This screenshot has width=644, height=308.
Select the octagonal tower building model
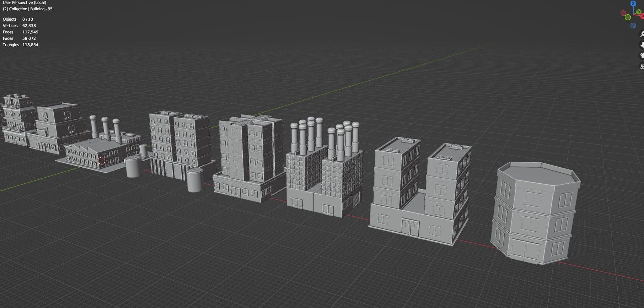(535, 213)
